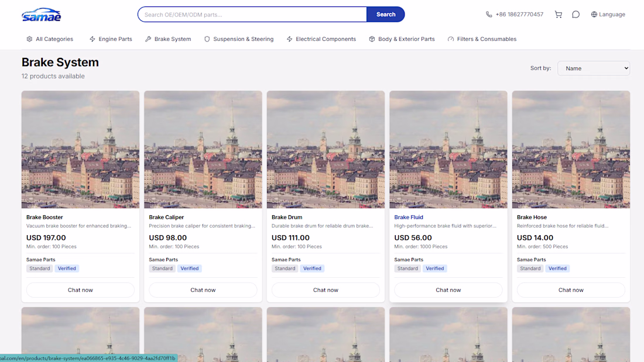
Task: Chat now about Brake Drum
Action: (x=326, y=289)
